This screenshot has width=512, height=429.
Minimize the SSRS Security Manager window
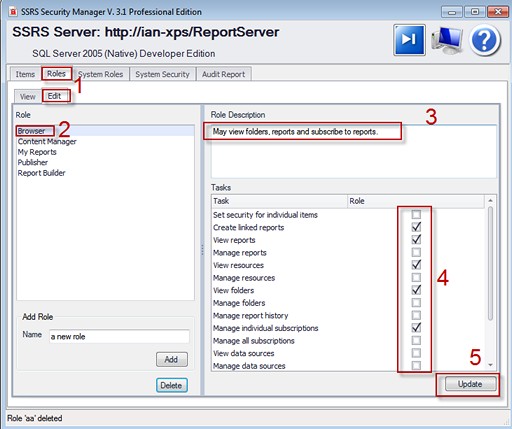point(452,12)
